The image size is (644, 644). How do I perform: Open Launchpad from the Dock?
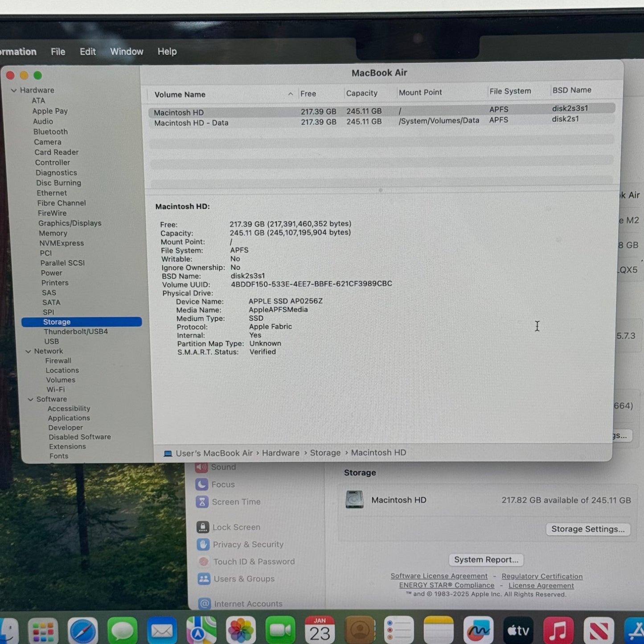pyautogui.click(x=43, y=631)
